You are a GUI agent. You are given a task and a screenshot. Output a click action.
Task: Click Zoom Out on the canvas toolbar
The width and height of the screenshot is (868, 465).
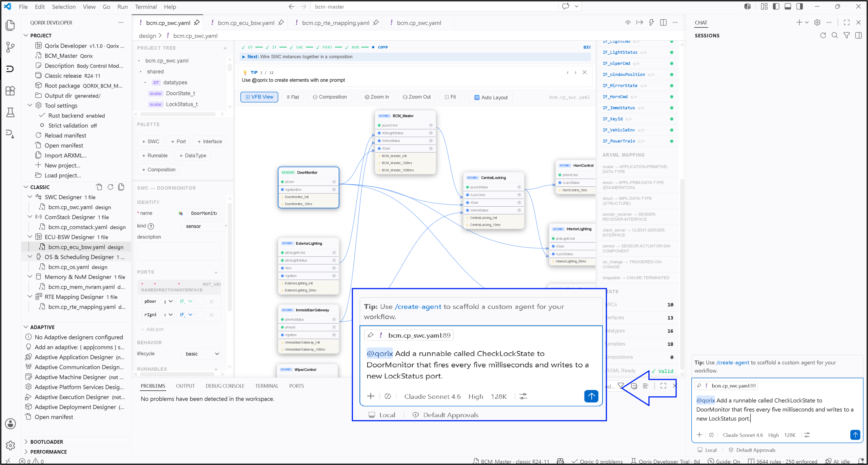click(x=417, y=97)
